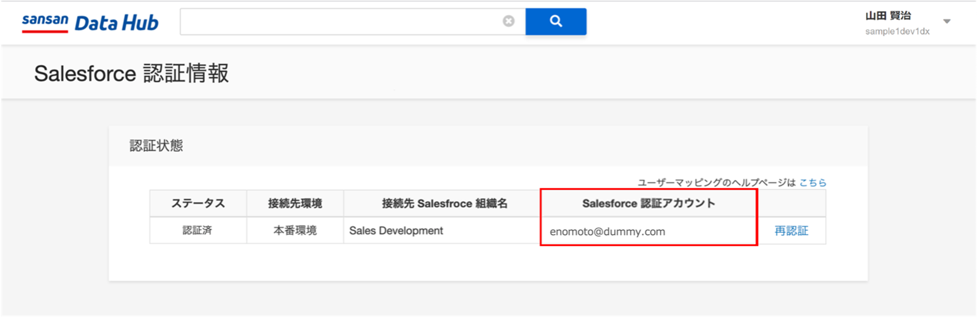Viewport: 980px width, 320px height.
Task: Select the enomoto@dummy.com account cell
Action: (x=649, y=231)
